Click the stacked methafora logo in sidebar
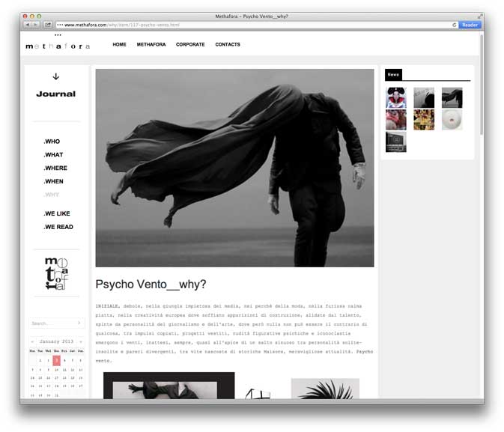Image resolution: width=504 pixels, height=432 pixels. pyautogui.click(x=57, y=273)
